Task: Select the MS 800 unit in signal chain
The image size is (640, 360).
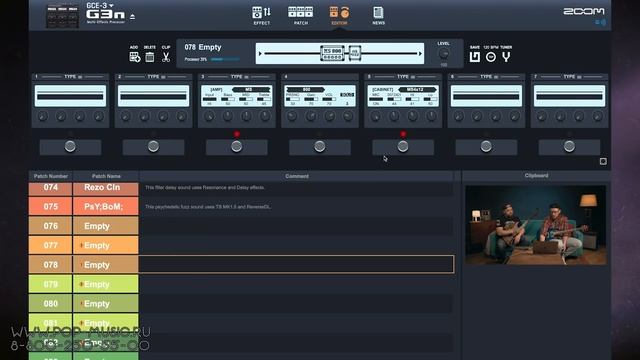Action: click(x=332, y=53)
